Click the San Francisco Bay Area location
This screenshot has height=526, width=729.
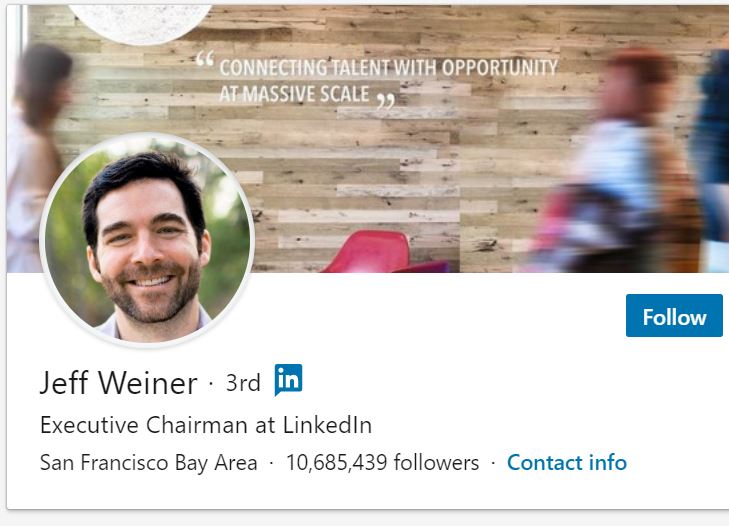(x=148, y=463)
